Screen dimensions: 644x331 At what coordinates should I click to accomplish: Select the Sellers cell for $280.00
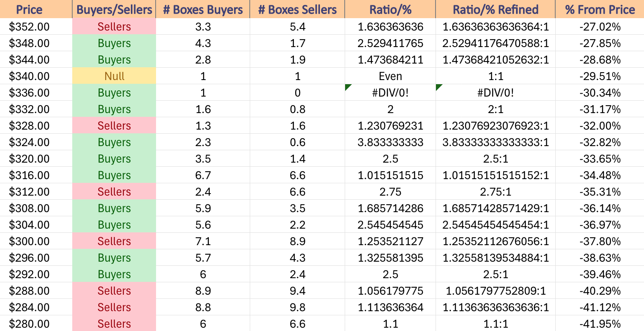(x=114, y=324)
